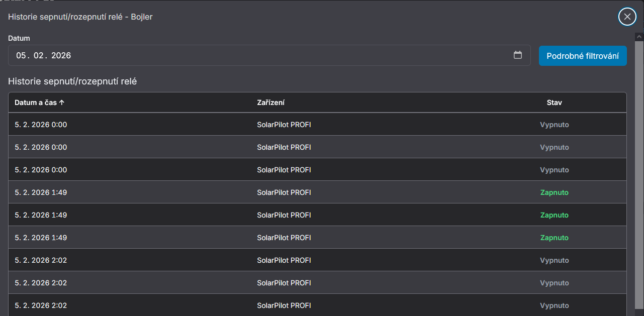Click Zapnuto status in the third 1:49 row
The height and width of the screenshot is (316, 644).
click(x=554, y=238)
